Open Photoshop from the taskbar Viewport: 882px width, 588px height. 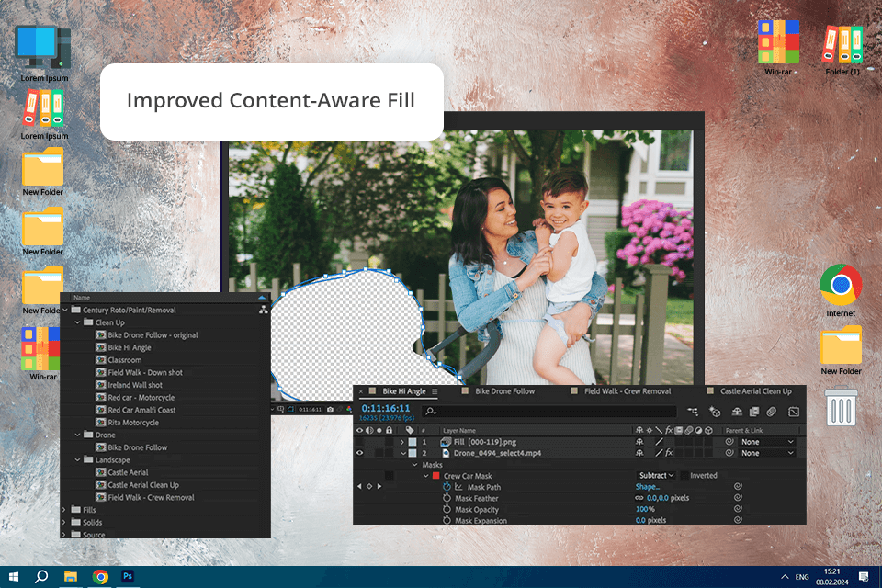coord(128,576)
